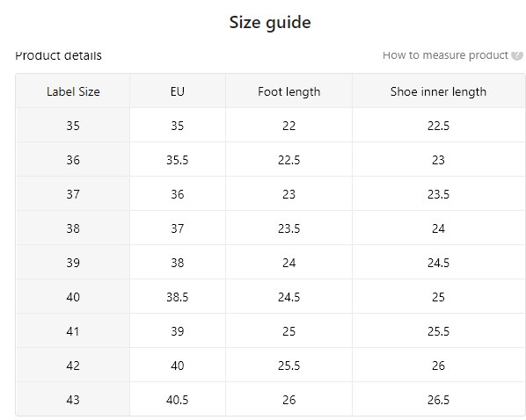The height and width of the screenshot is (420, 526).
Task: Click EU value 35.5 cell
Action: [x=178, y=160]
